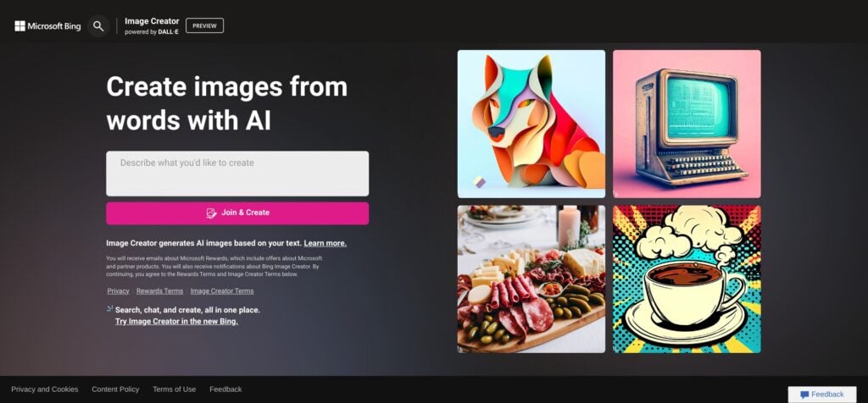Viewport: 868px width, 403px height.
Task: Open the Privacy link
Action: pyautogui.click(x=118, y=290)
